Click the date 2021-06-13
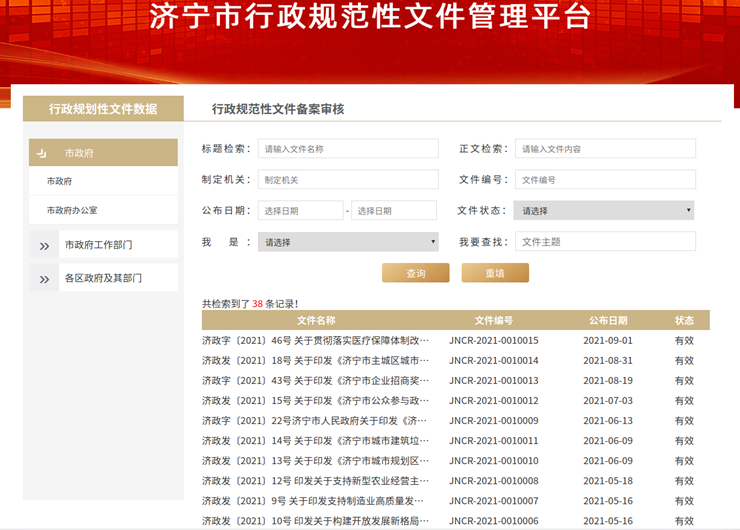This screenshot has width=740, height=530. 608,421
